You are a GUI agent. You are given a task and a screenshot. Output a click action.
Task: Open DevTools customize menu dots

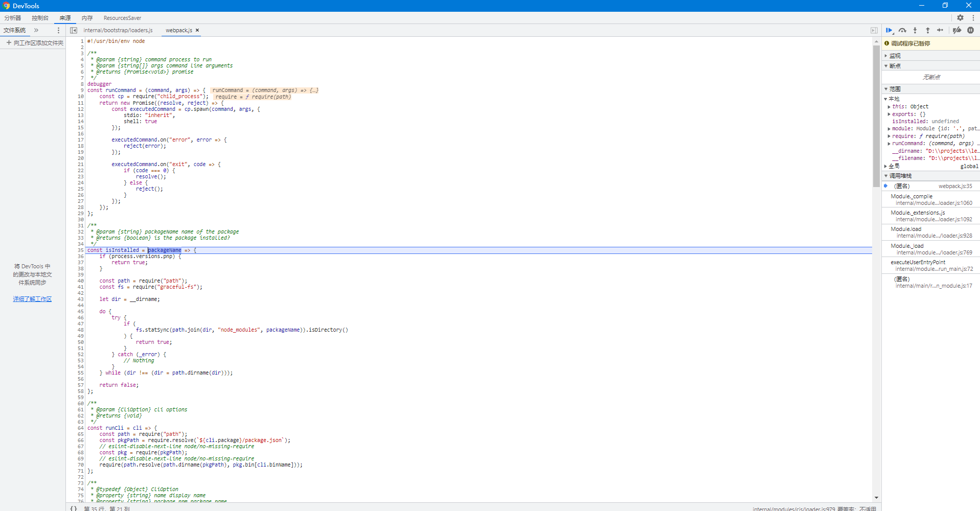973,18
